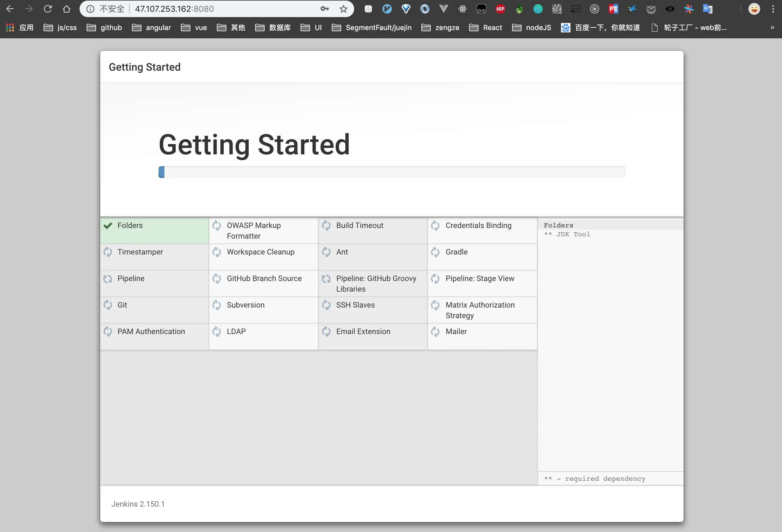Open the nodeJS bookmarks folder
Screen dimensions: 782x532
(x=531, y=28)
